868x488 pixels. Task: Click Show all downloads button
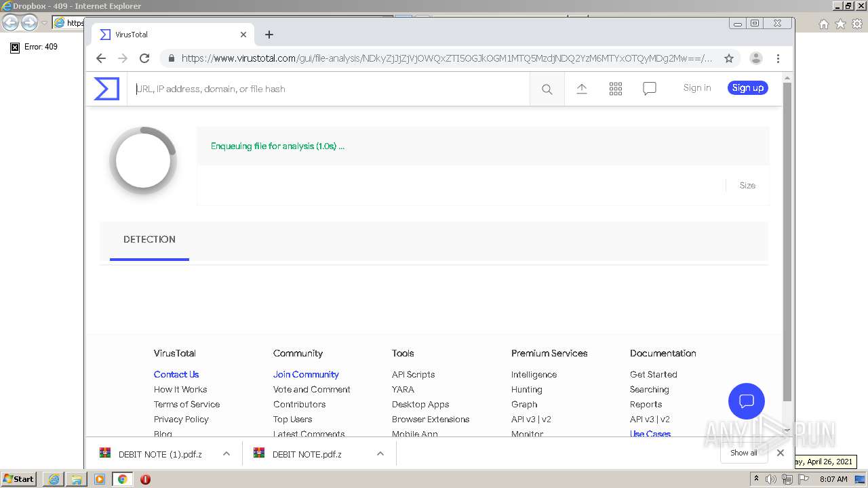pyautogui.click(x=744, y=453)
